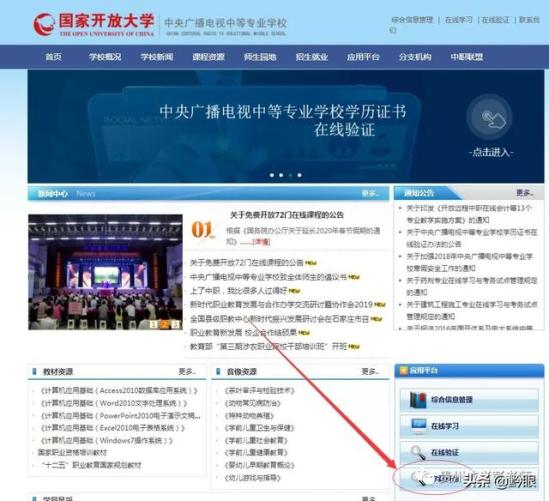Switch news photo to slide 1

point(153,325)
